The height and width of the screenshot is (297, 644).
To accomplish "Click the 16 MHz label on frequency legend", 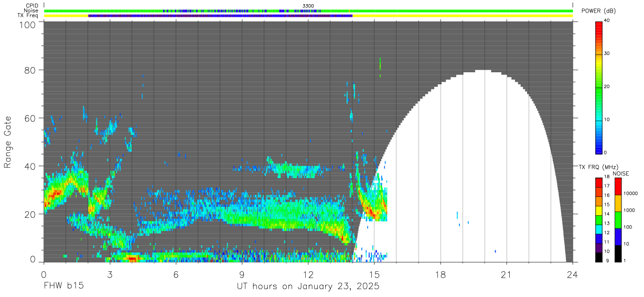I will [607, 195].
